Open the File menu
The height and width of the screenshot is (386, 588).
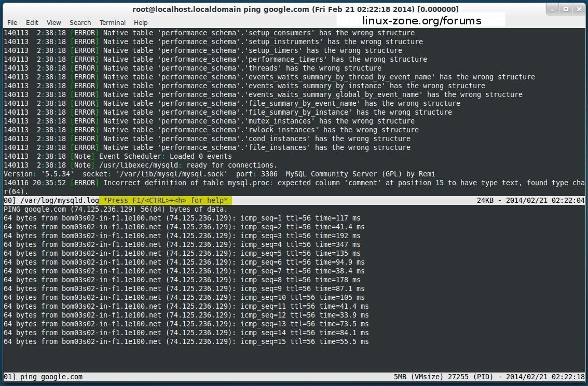pos(12,22)
